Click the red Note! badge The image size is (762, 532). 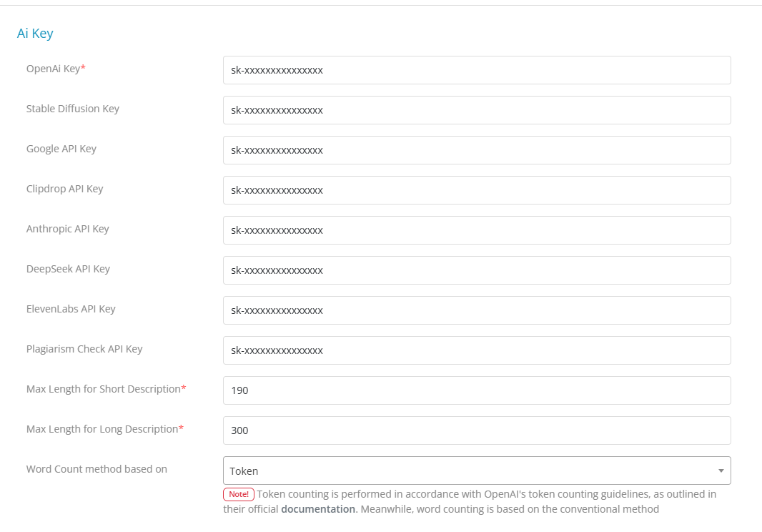click(239, 494)
